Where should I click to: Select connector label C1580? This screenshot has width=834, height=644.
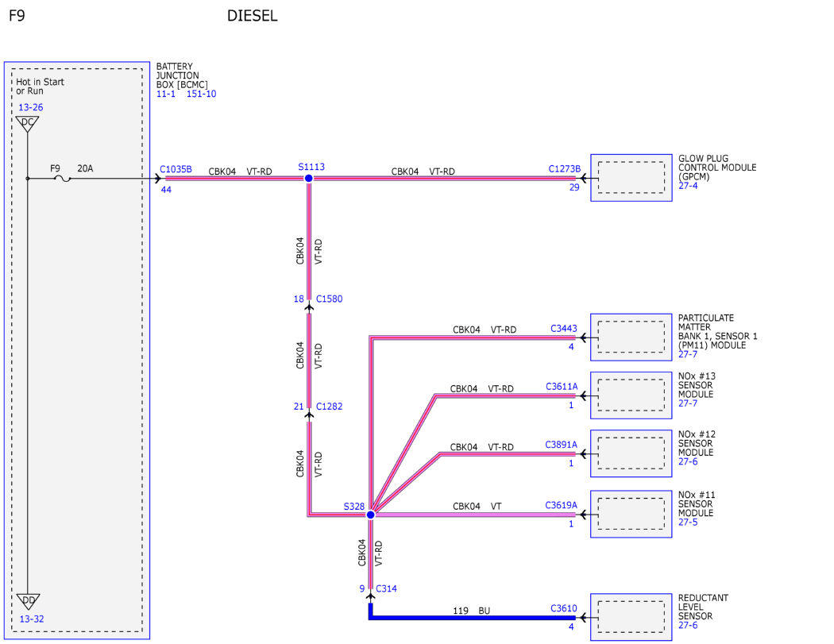click(x=330, y=299)
